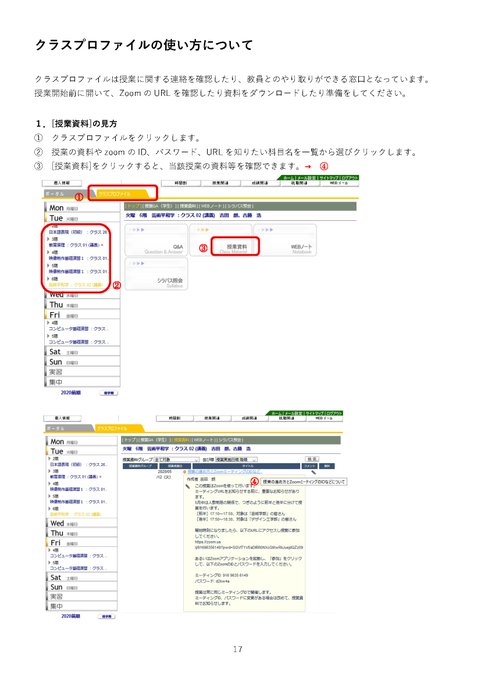
Task: Click pencil icon beside the material popup text
Action: tap(188, 487)
